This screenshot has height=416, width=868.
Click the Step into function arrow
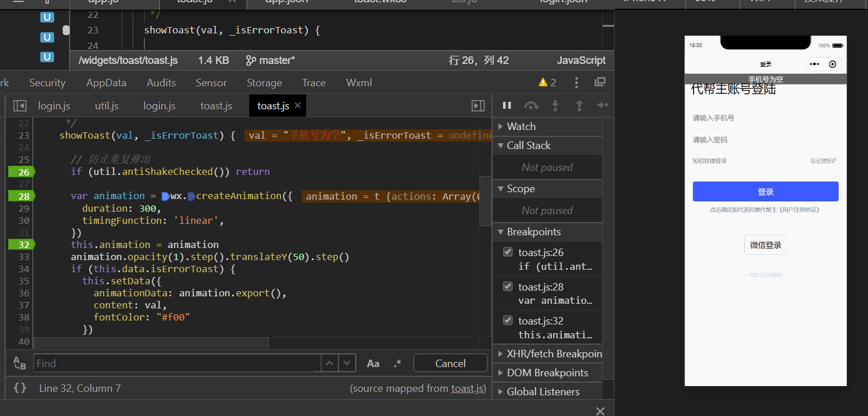coord(555,105)
